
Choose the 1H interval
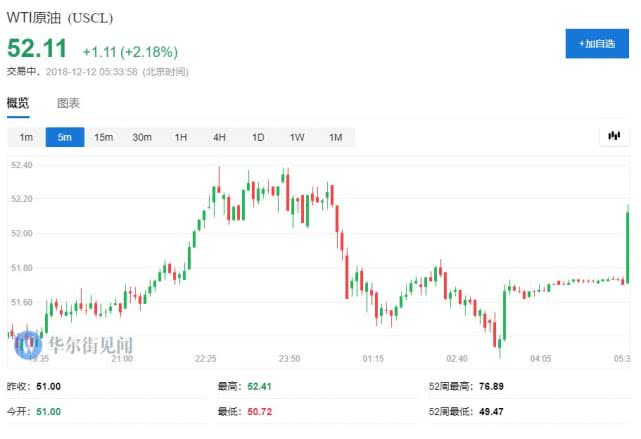pyautogui.click(x=181, y=137)
